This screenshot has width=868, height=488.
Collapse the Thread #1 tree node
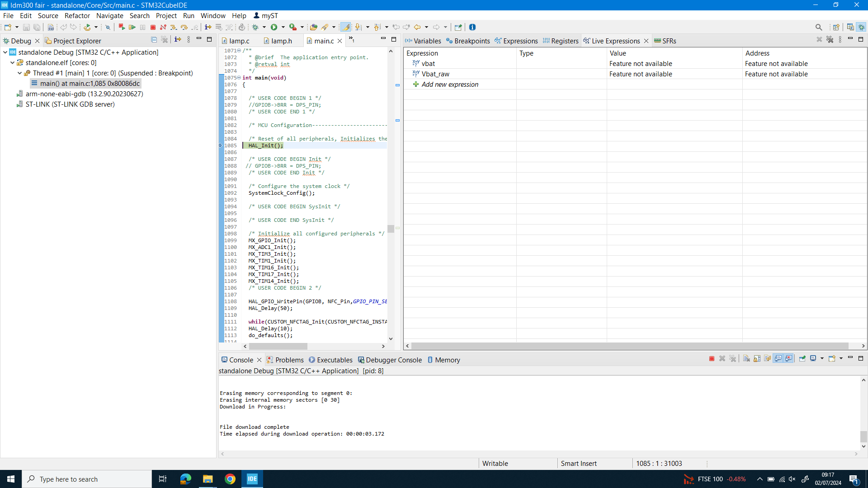point(19,73)
